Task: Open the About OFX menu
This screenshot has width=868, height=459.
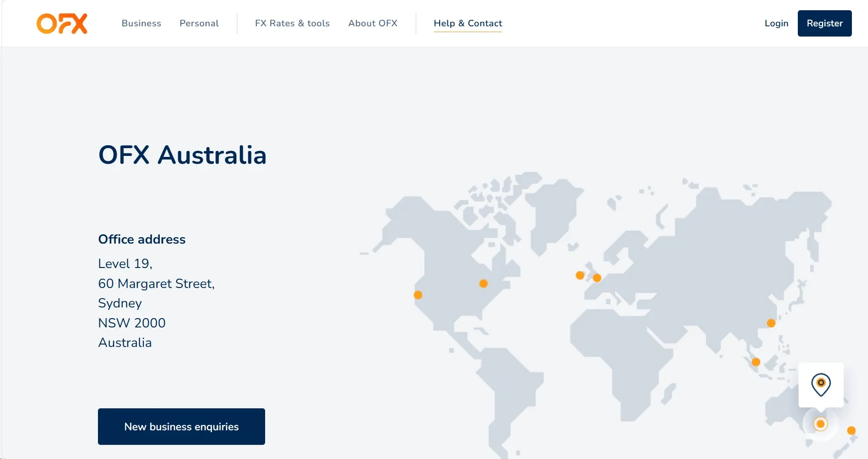Action: (x=373, y=23)
